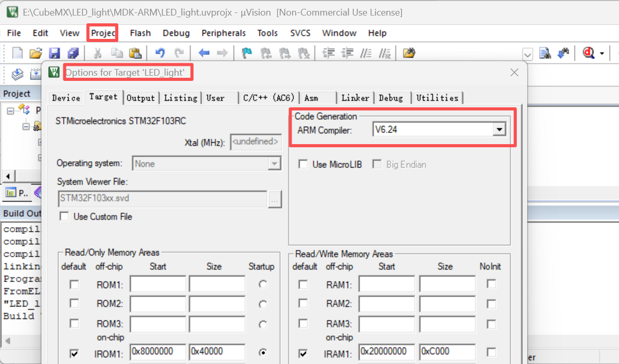Click the IROM1 Start address field
Viewport: 619px width, 364px height.
coord(158,352)
